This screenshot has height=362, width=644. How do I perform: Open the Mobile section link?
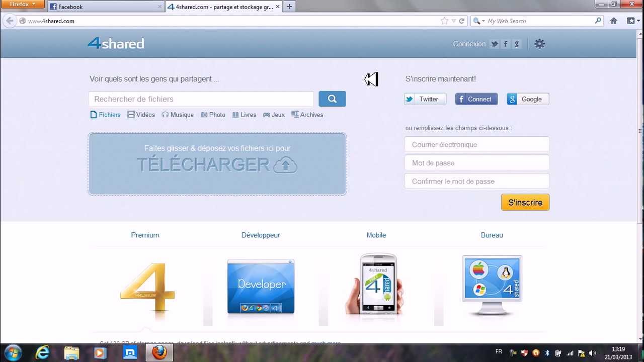(376, 235)
